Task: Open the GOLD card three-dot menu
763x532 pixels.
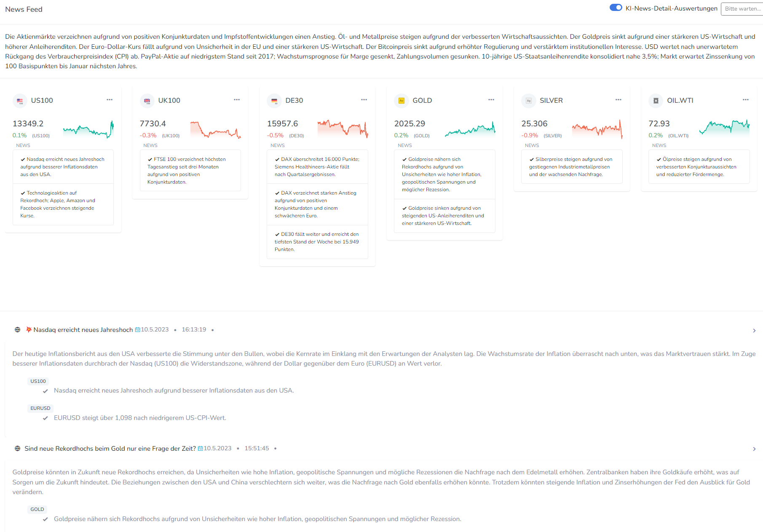Action: [x=491, y=100]
